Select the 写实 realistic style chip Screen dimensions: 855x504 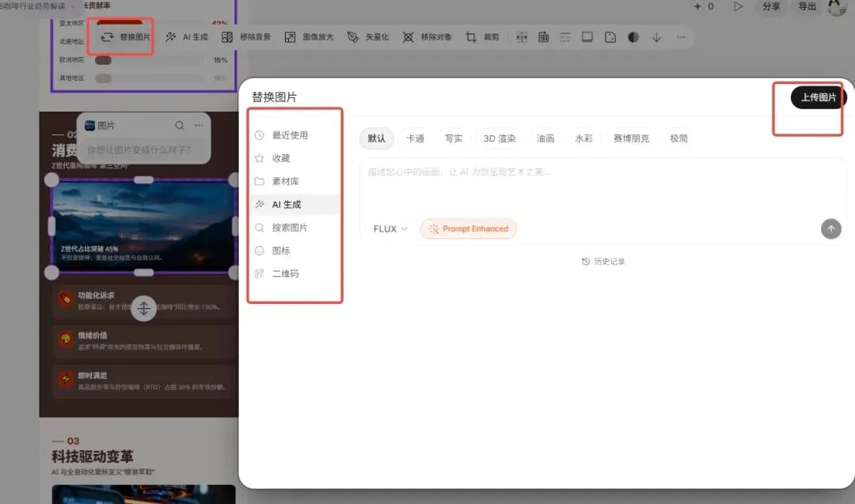tap(454, 138)
